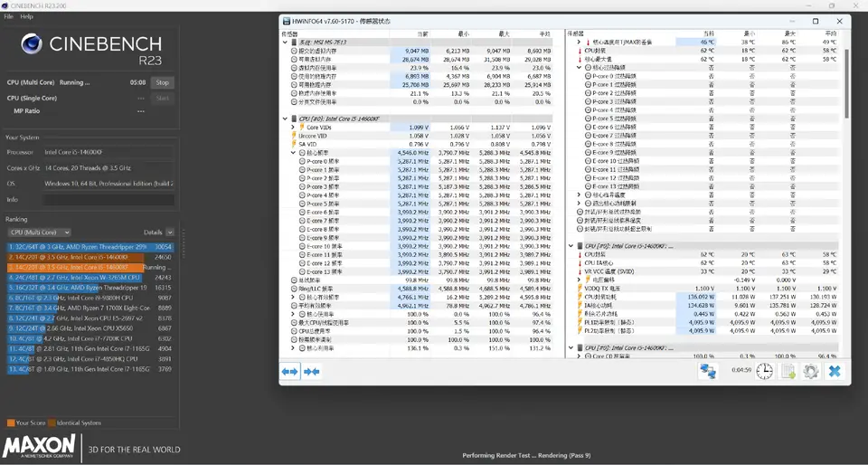This screenshot has width=868, height=465.
Task: Click the 4,546.0 MHz current core frequency value
Action: click(413, 153)
